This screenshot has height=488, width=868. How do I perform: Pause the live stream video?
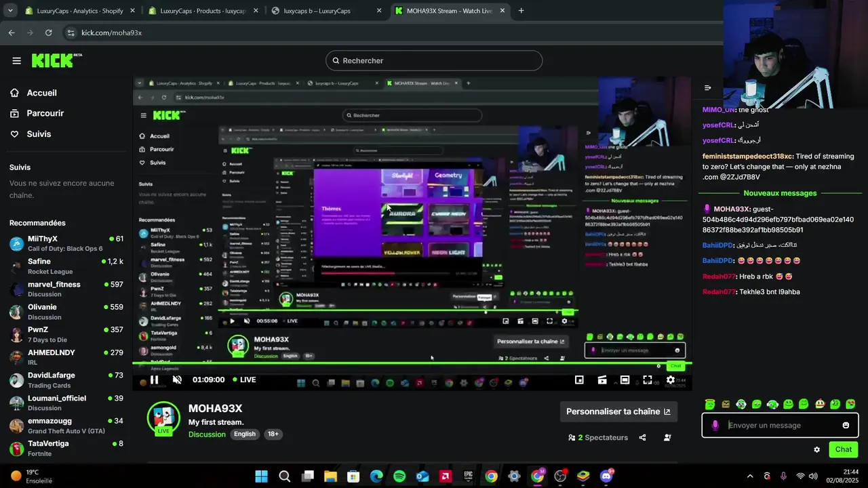tap(154, 380)
